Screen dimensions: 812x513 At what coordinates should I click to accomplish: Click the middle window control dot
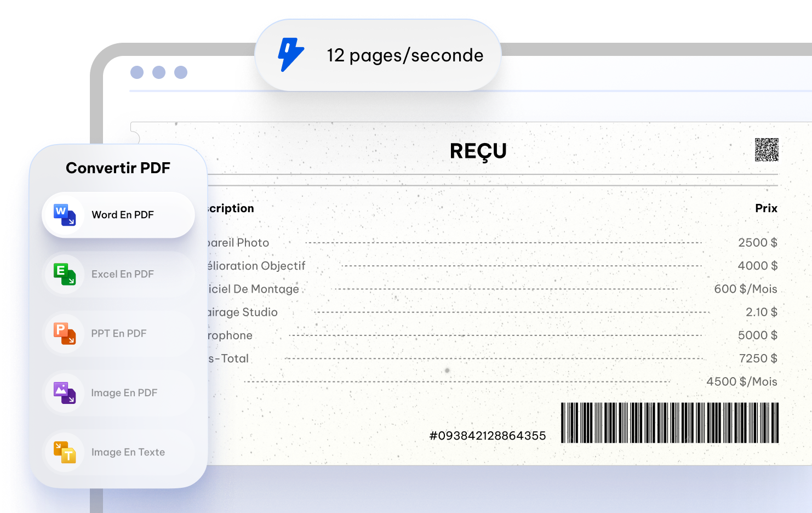tap(159, 72)
